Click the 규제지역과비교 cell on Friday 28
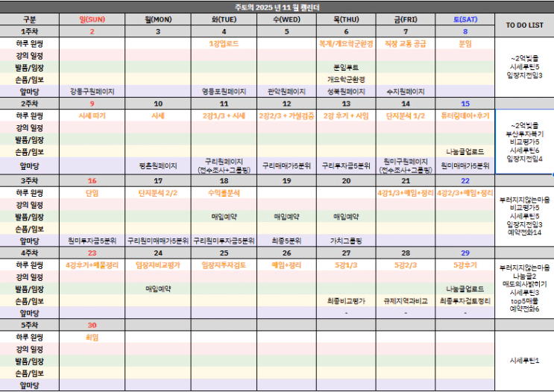554x392 pixels. coord(406,301)
